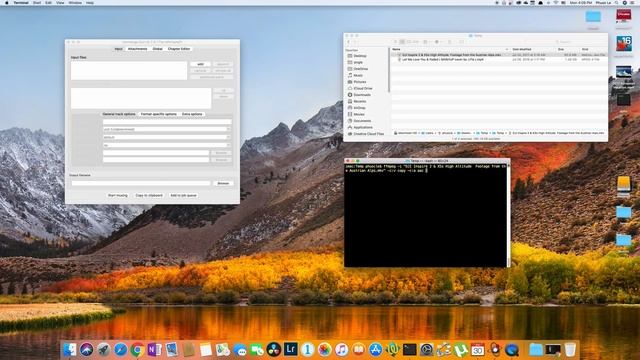Select Desktop in Finder sidebar
Viewport: 640px width, 360px height.
pos(360,56)
